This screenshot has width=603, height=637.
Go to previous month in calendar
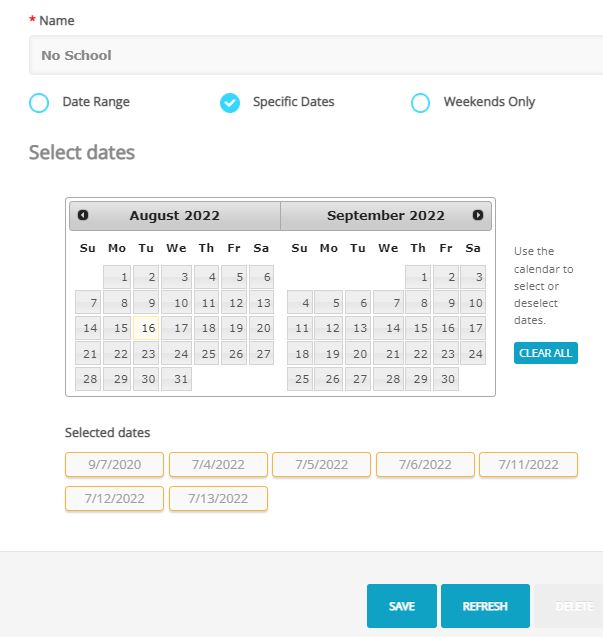(83, 215)
